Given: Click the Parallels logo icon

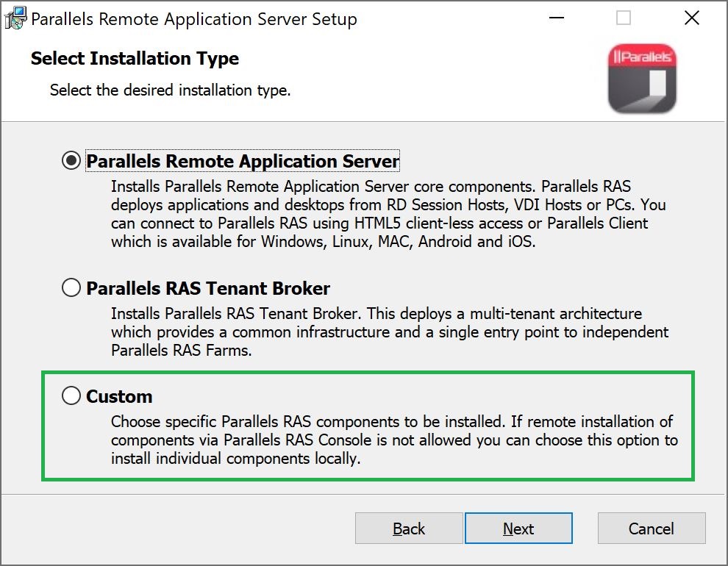Looking at the screenshot, I should point(642,77).
